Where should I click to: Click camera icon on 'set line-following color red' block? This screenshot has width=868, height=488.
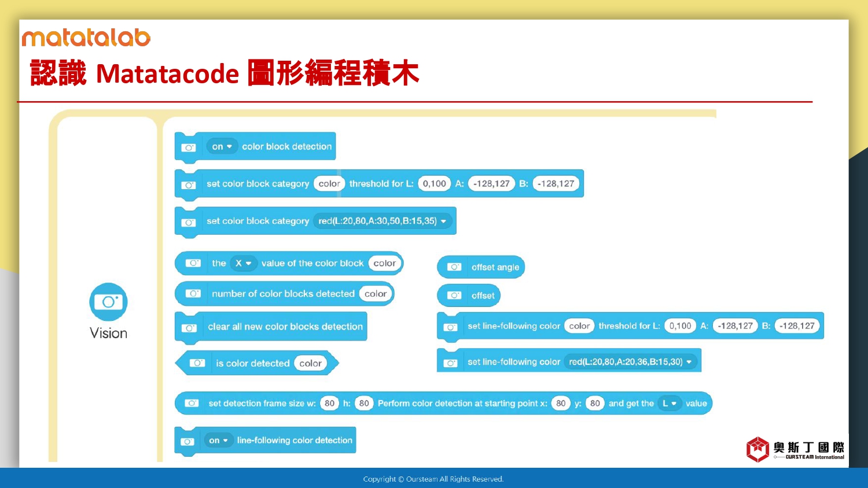(x=450, y=363)
